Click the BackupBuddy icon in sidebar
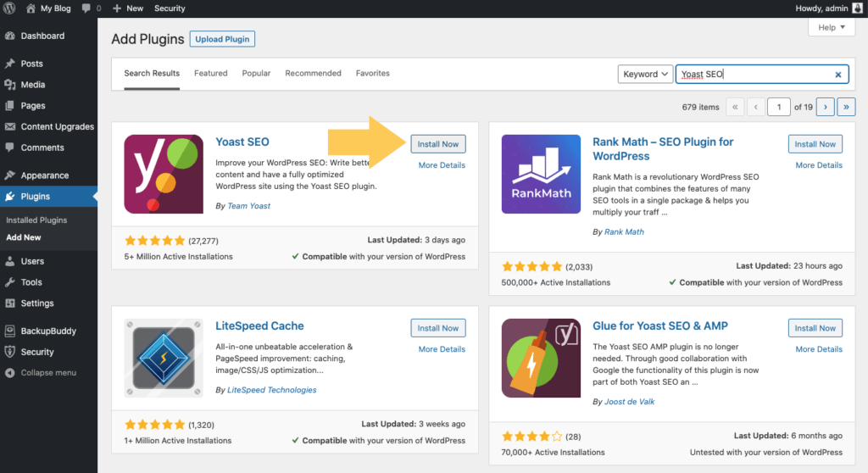 (x=10, y=331)
